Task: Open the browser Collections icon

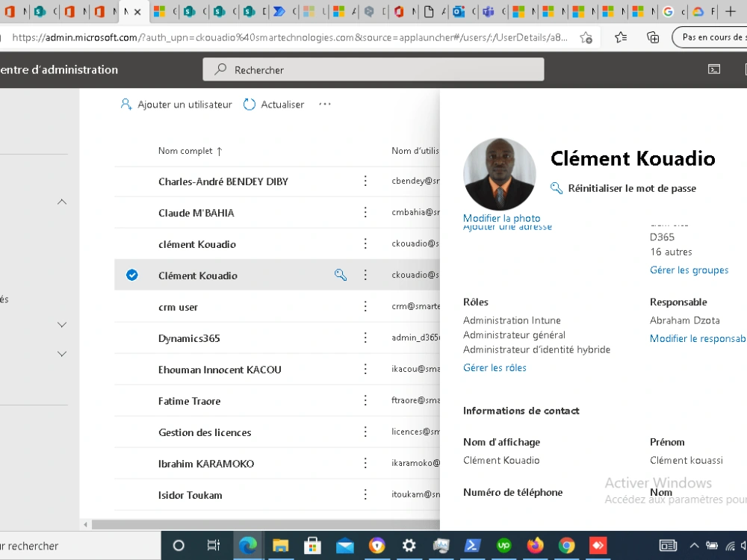Action: coord(653,37)
